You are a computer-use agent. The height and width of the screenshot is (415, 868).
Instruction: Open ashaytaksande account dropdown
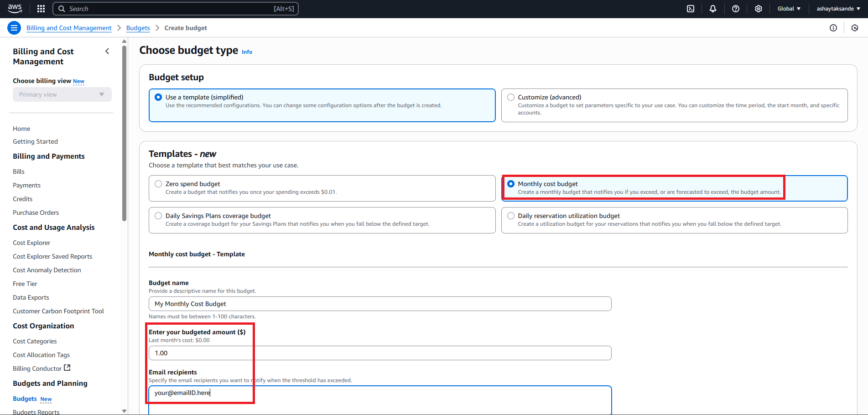click(x=838, y=9)
